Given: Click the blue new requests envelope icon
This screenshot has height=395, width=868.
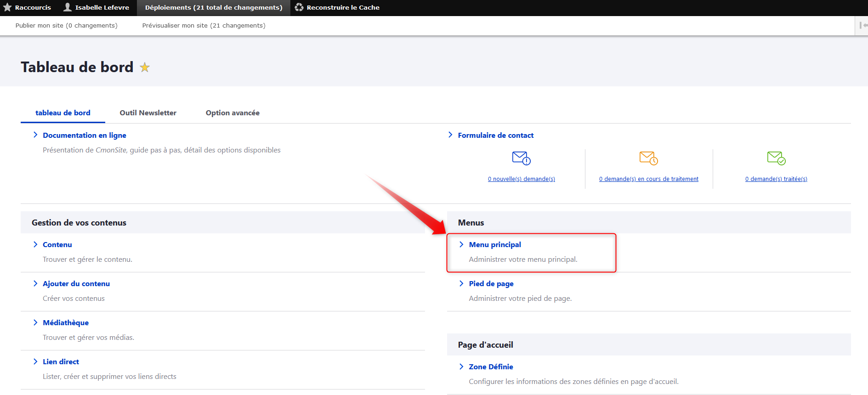Looking at the screenshot, I should 521,158.
